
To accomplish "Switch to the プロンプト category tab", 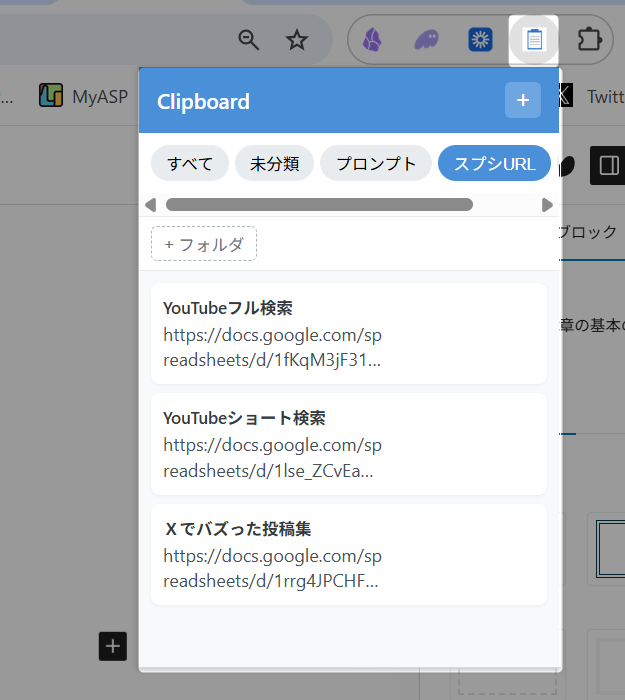I will pos(376,164).
